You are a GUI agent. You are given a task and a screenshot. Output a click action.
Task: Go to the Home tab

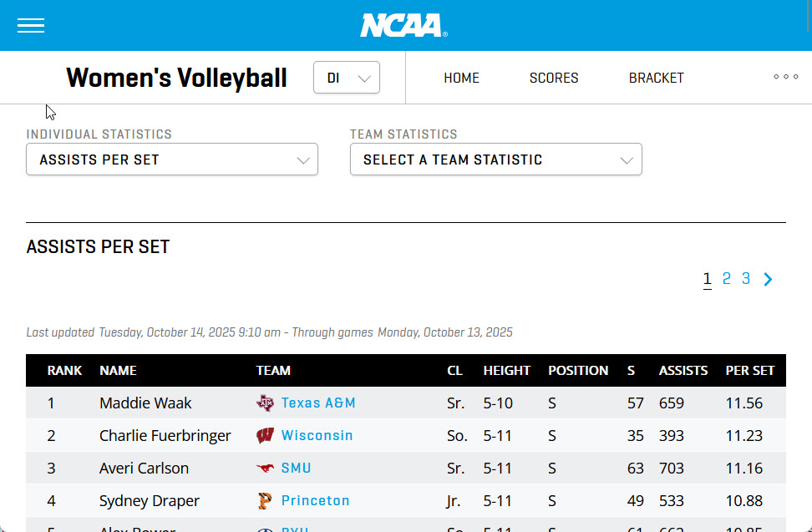[x=461, y=78]
